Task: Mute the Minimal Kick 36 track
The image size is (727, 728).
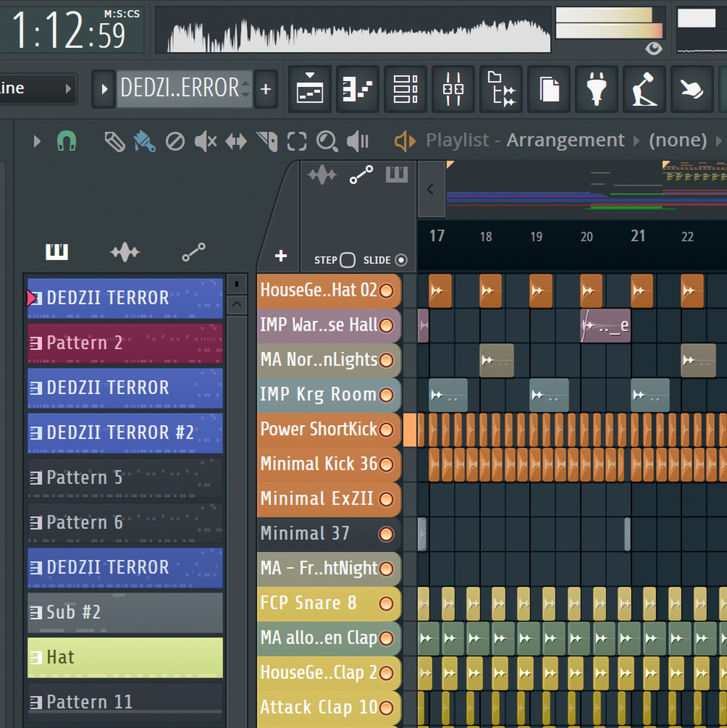Action: (x=386, y=464)
